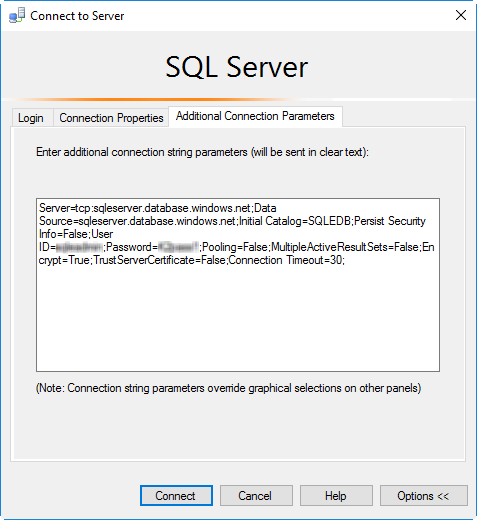Screen dimensions: 477x520
Task: Place cursor after Connection Timeout=30;
Action: [x=345, y=260]
